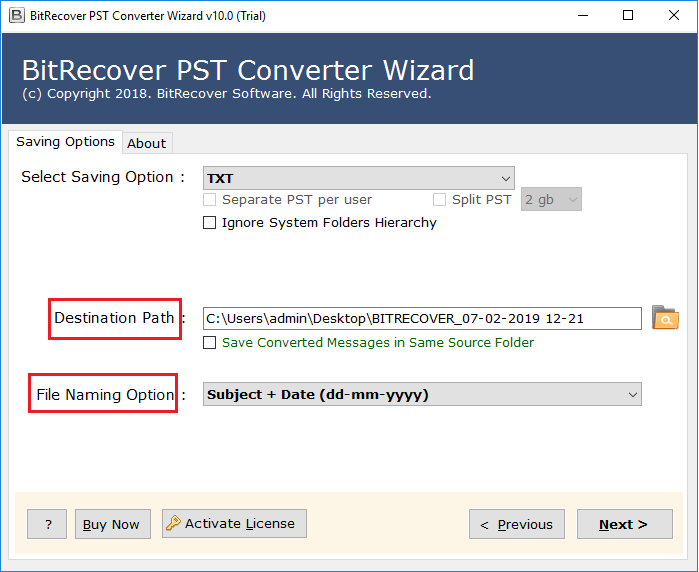The width and height of the screenshot is (699, 572).
Task: Click the Destination Path label
Action: point(115,318)
